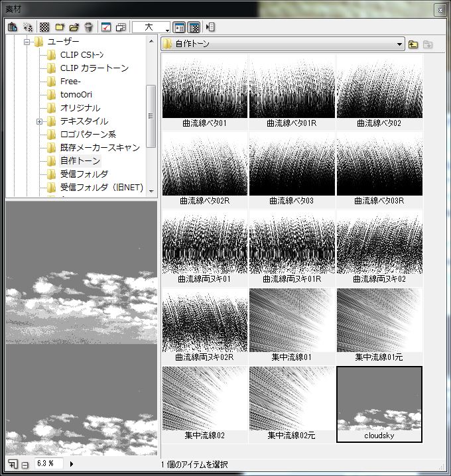Select the ロゴパターン系 folder
Image resolution: width=451 pixels, height=476 pixels.
[x=88, y=135]
